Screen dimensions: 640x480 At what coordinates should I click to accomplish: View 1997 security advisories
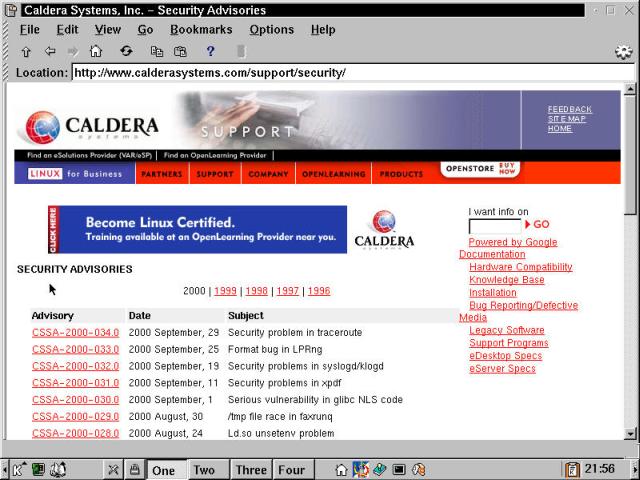pos(288,291)
